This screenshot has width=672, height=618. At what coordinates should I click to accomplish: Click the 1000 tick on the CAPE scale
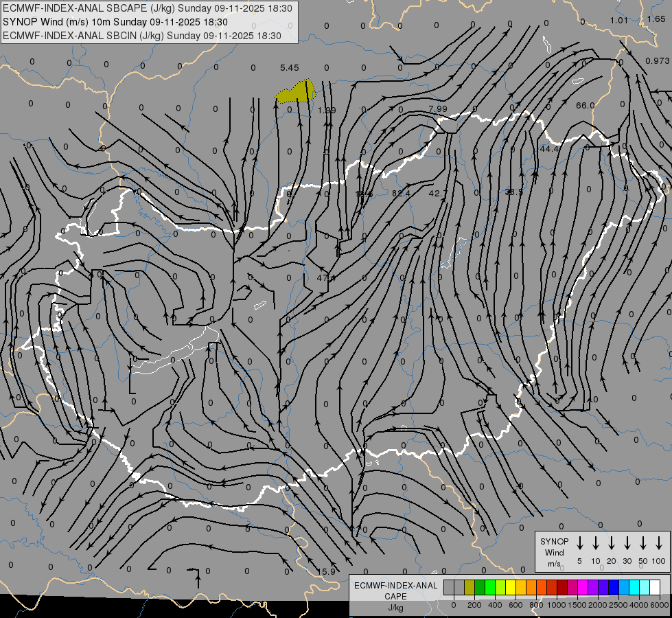point(556,605)
